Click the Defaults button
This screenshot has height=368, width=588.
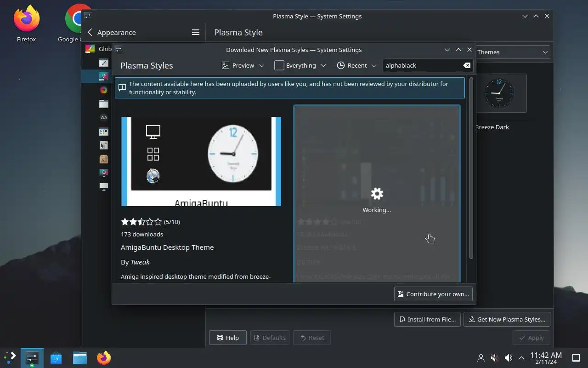pyautogui.click(x=270, y=338)
